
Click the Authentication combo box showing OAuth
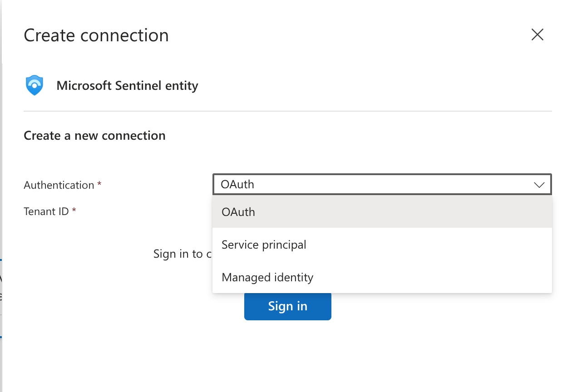coord(372,185)
